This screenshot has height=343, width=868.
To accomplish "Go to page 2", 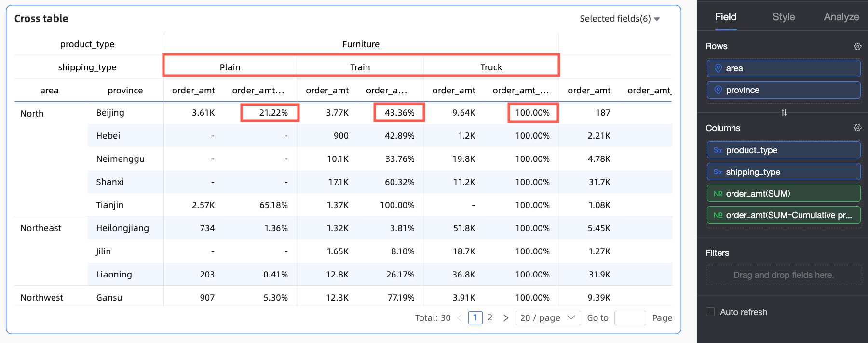I will (490, 317).
